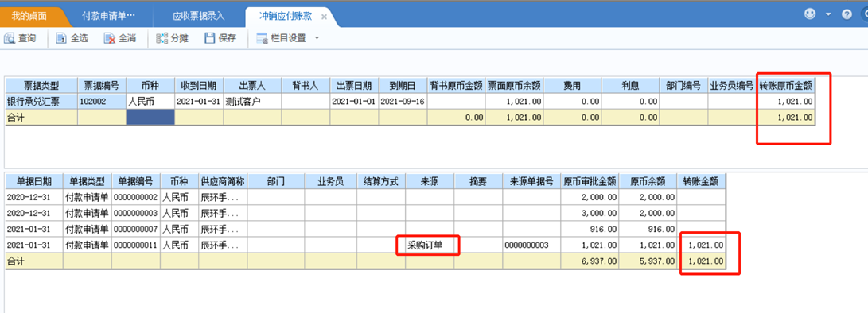This screenshot has width=868, height=313.
Task: Select the 冲销应付账款 tab
Action: point(286,16)
